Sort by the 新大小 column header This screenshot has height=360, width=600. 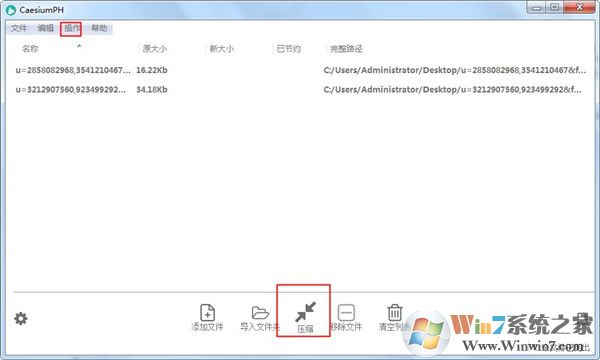222,49
